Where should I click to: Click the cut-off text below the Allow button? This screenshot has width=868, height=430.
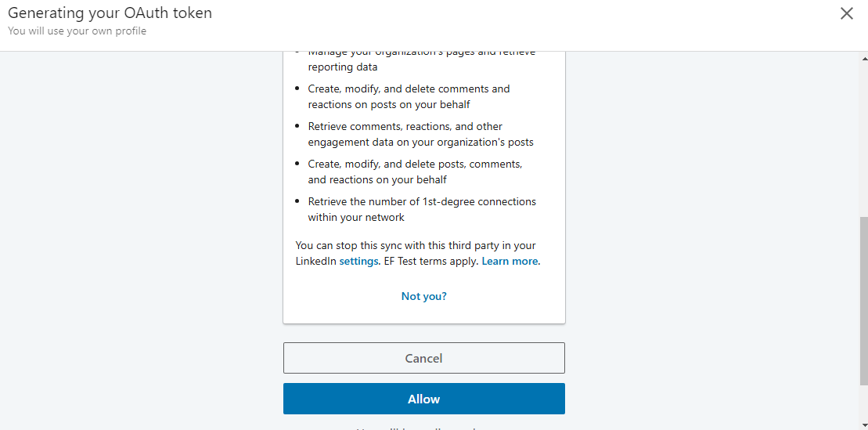click(x=423, y=428)
